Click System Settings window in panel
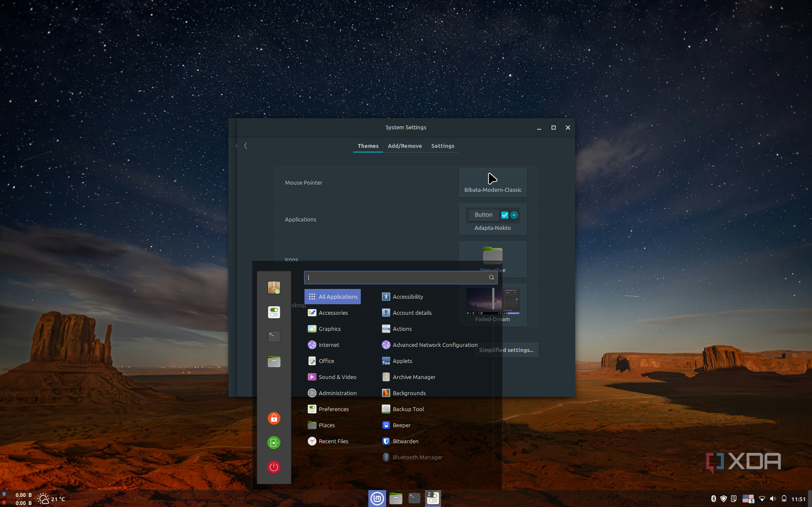This screenshot has width=812, height=507. point(433,499)
